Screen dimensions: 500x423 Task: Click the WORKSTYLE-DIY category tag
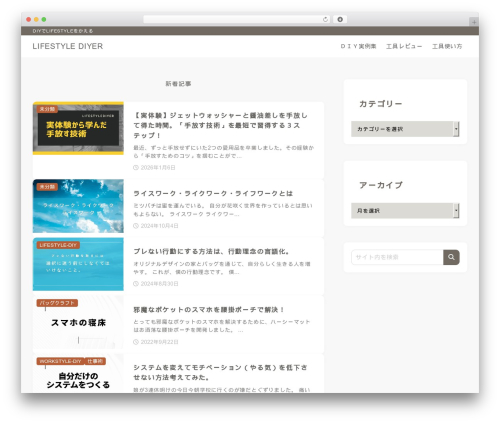pyautogui.click(x=60, y=361)
